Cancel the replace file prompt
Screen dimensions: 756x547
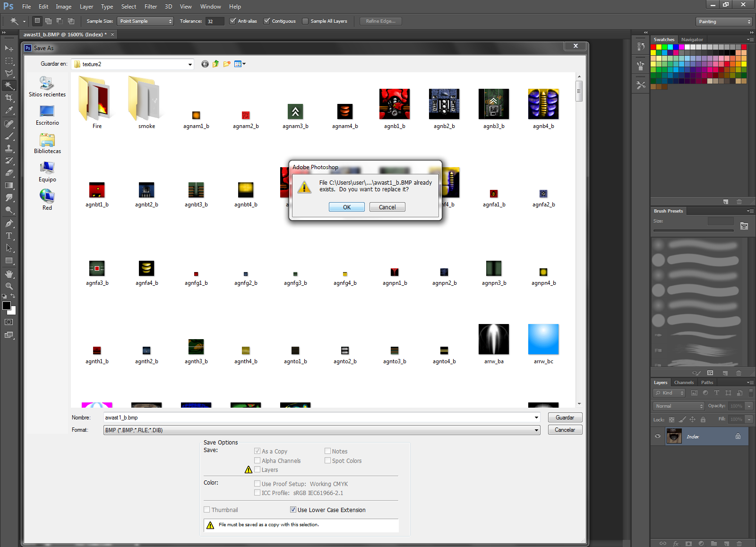(x=387, y=207)
